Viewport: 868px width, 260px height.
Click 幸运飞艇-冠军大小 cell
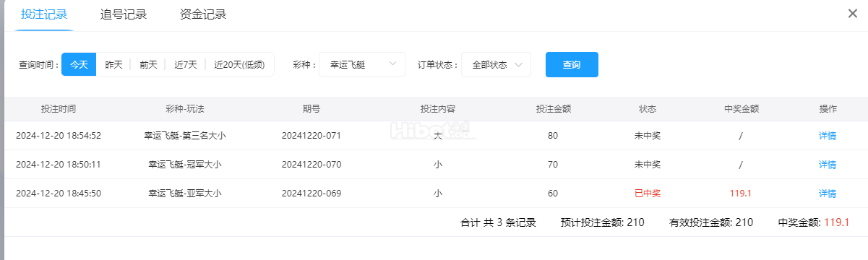(185, 164)
